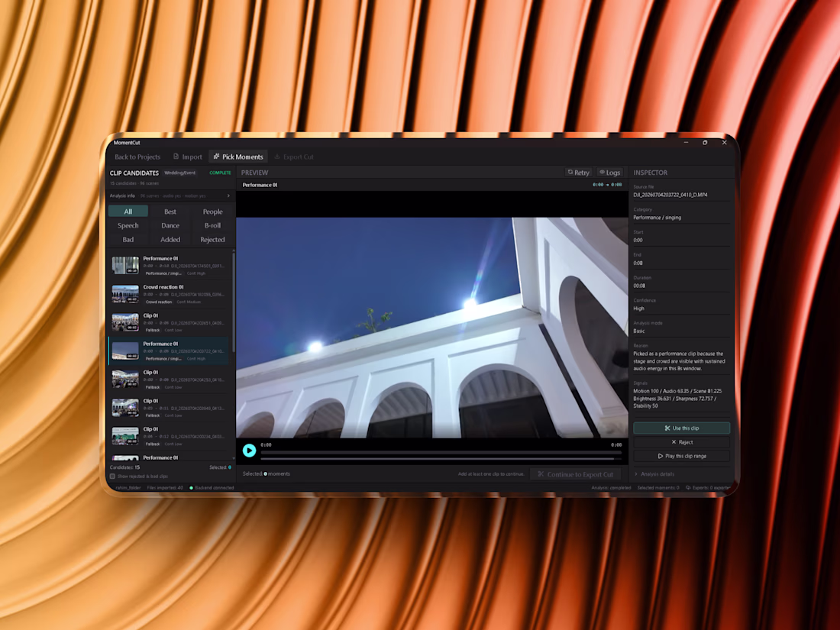This screenshot has height=630, width=840.
Task: Click the Duration value 00:08
Action: (639, 286)
